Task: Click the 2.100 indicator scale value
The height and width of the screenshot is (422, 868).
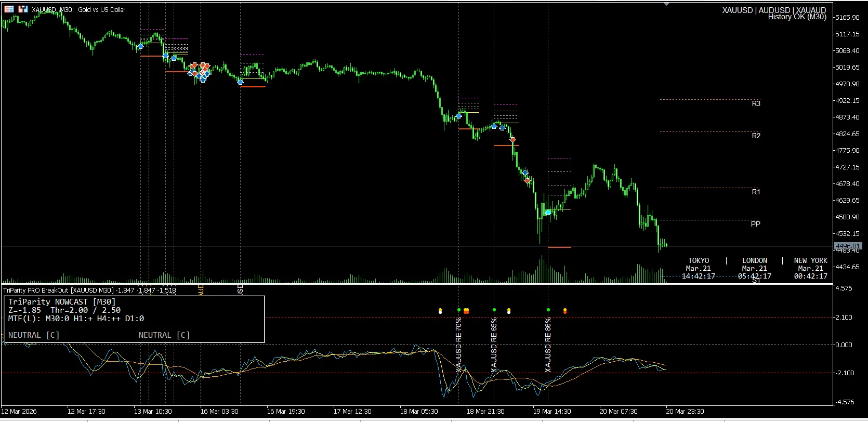Action: pos(844,318)
